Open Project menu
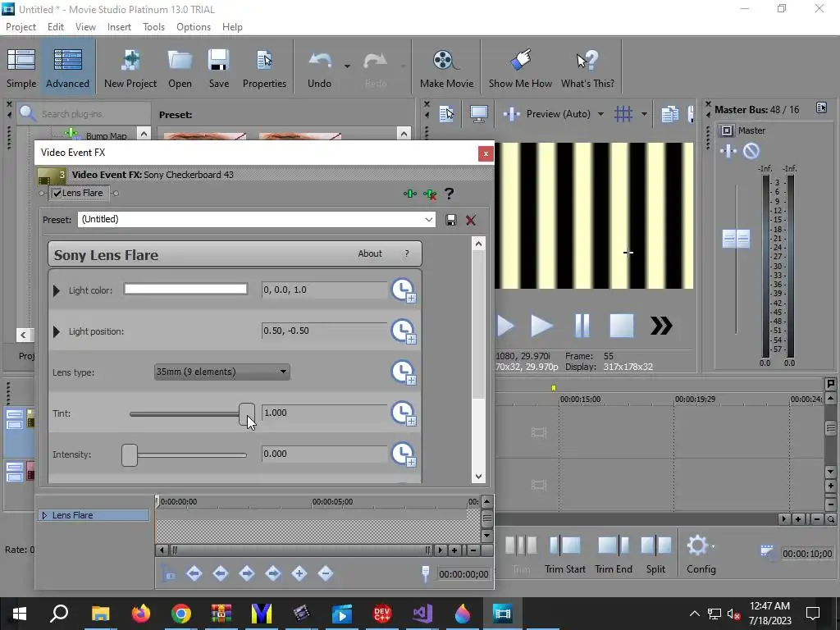Viewport: 840px width, 630px height. 21,27
